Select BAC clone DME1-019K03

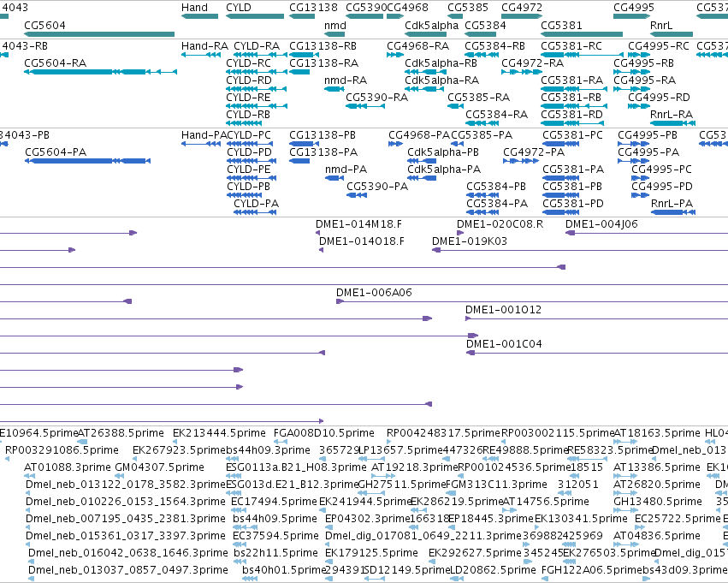pyautogui.click(x=470, y=241)
